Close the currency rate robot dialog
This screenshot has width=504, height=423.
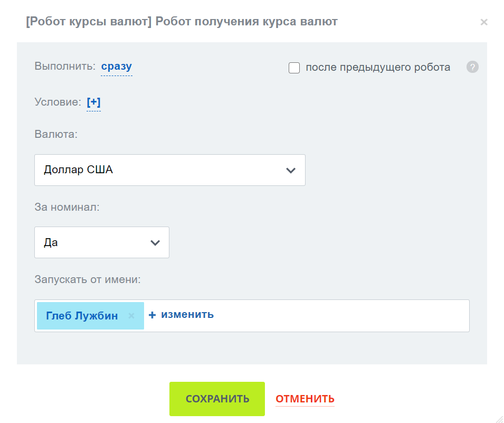click(x=484, y=22)
